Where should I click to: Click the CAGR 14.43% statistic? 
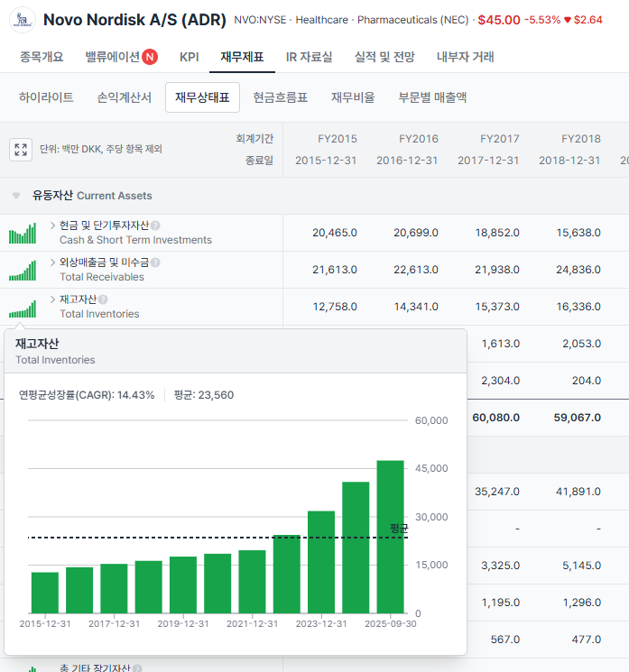(87, 395)
